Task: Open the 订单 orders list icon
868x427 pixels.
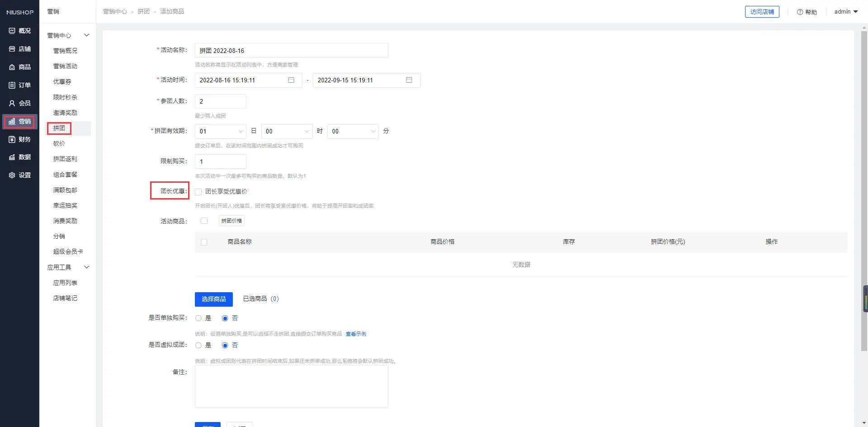Action: coord(12,85)
